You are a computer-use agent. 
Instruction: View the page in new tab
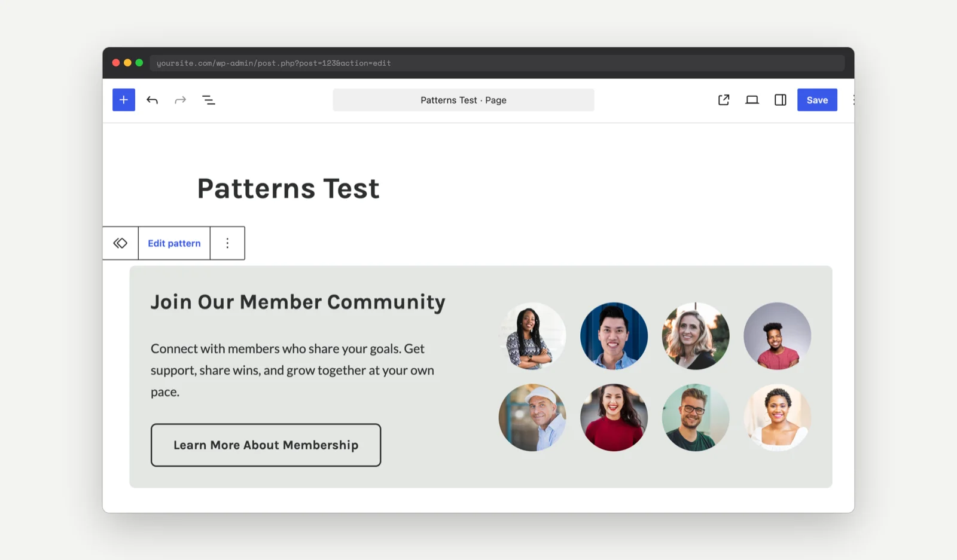pyautogui.click(x=724, y=100)
